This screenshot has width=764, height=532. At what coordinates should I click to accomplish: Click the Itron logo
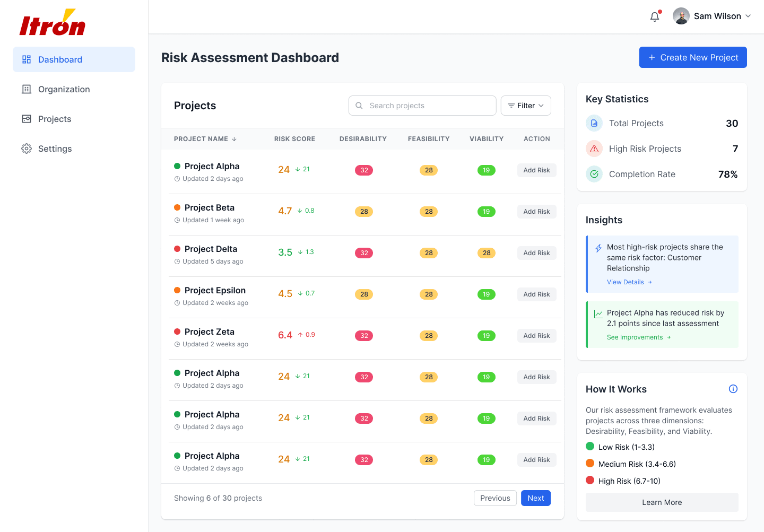pos(53,22)
